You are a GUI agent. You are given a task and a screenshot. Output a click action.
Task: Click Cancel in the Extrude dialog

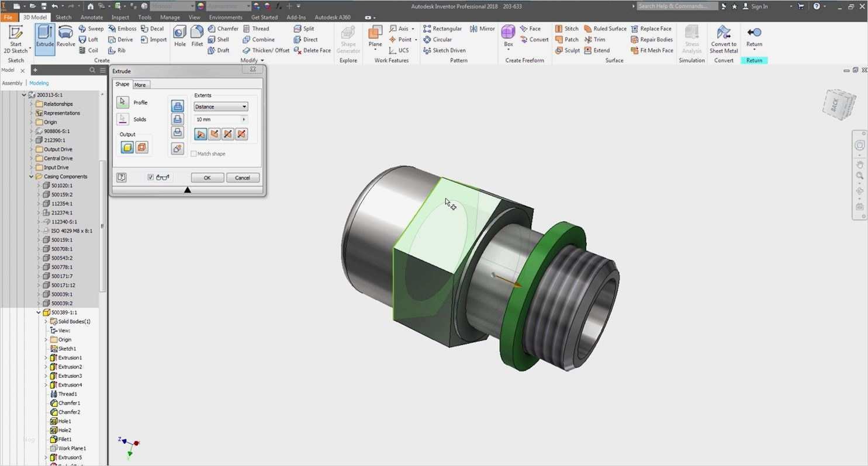pyautogui.click(x=242, y=178)
